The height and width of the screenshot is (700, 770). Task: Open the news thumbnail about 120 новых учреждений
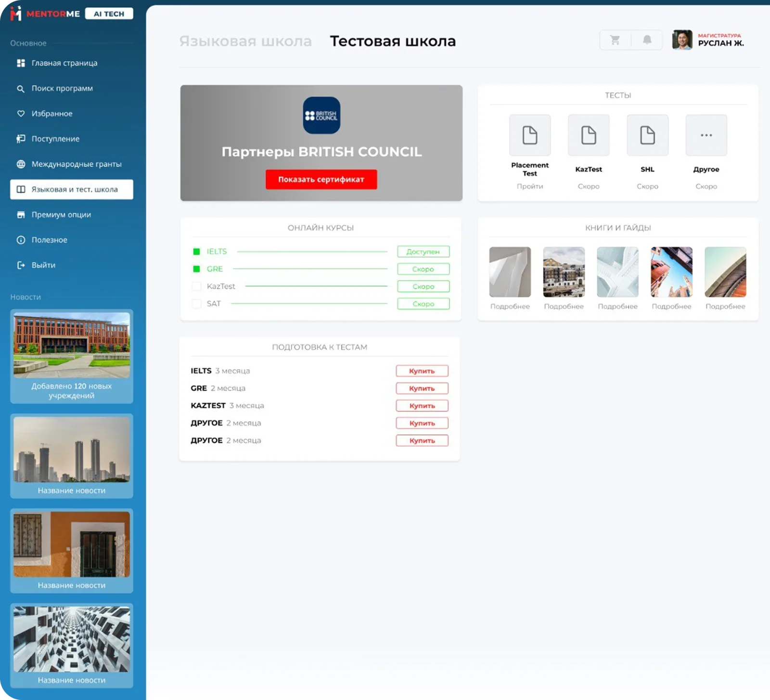pyautogui.click(x=72, y=345)
